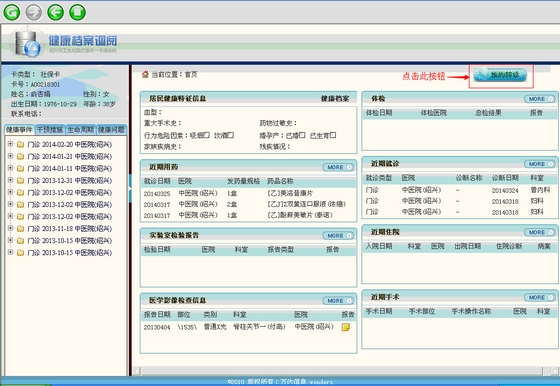Click the green stop square button
This screenshot has width=560, height=386.
(78, 12)
